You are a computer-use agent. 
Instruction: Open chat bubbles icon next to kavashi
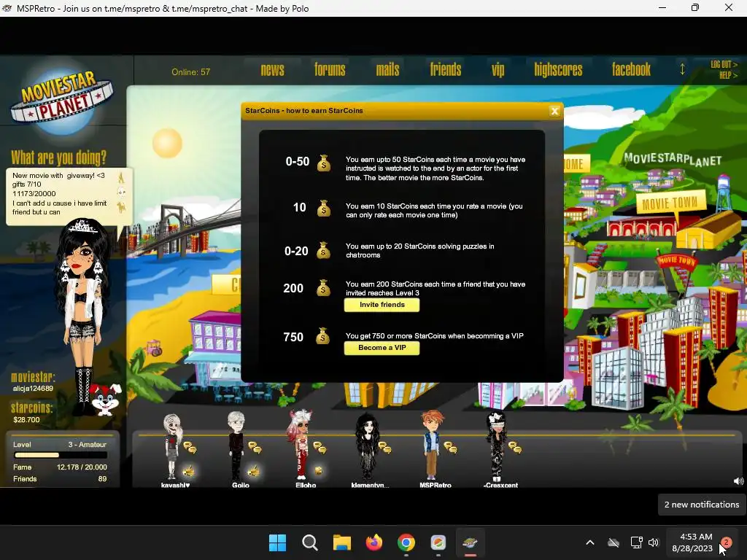coord(190,448)
